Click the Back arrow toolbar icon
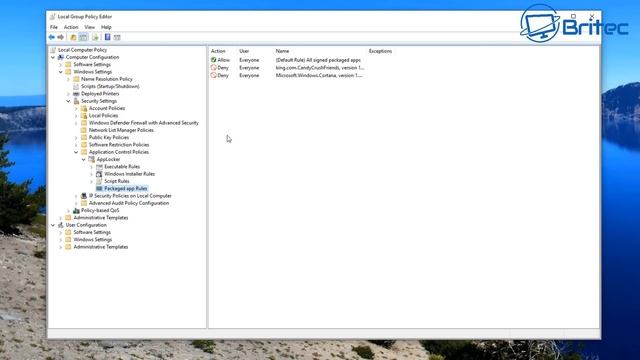The height and width of the screenshot is (360, 640). point(51,37)
